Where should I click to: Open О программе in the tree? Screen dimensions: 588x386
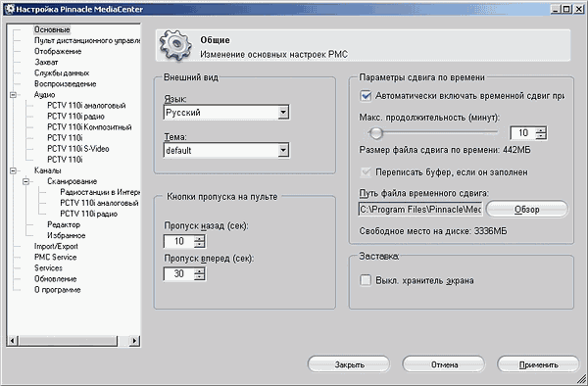(x=58, y=290)
